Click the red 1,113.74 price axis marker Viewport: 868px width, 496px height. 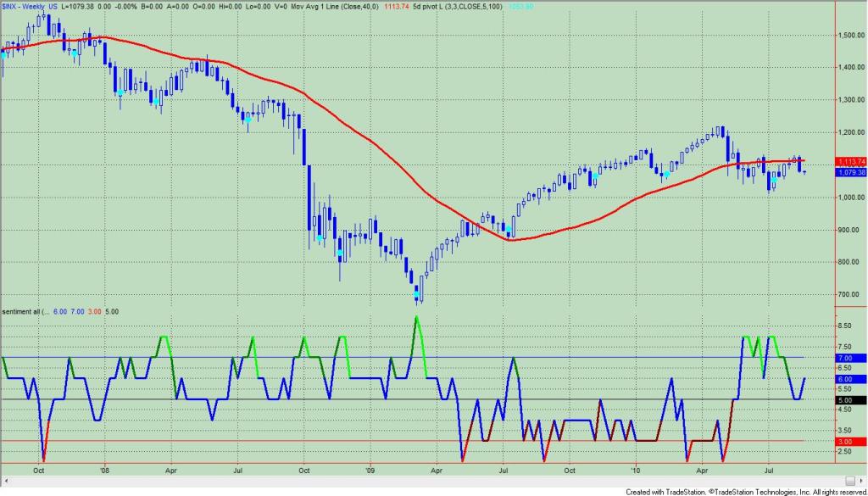(x=851, y=162)
